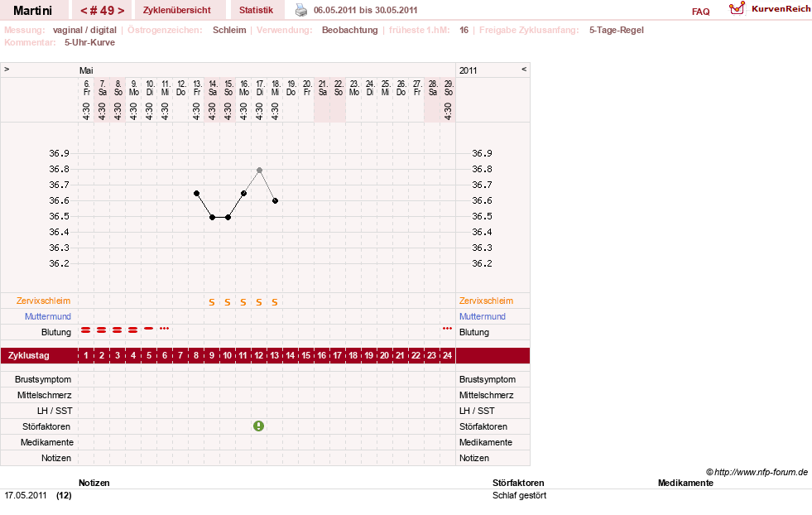812x515 pixels.
Task: Click cycle day 24 in Zyklustag bar
Action: click(x=447, y=355)
